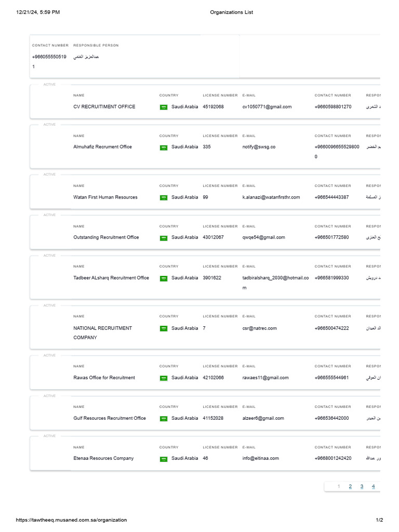Go to page 2 of organizations
Viewport: 399px width, 532px height.
[x=350, y=487]
